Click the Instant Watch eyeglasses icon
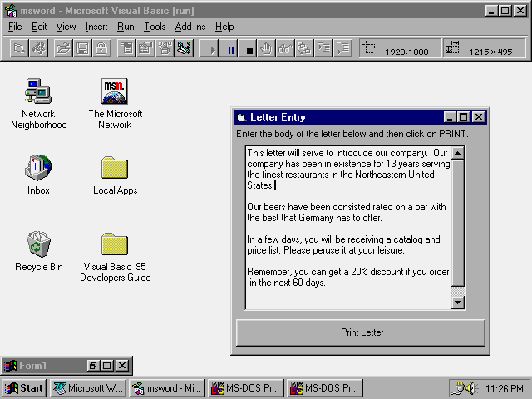Image resolution: width=532 pixels, height=399 pixels. click(285, 49)
